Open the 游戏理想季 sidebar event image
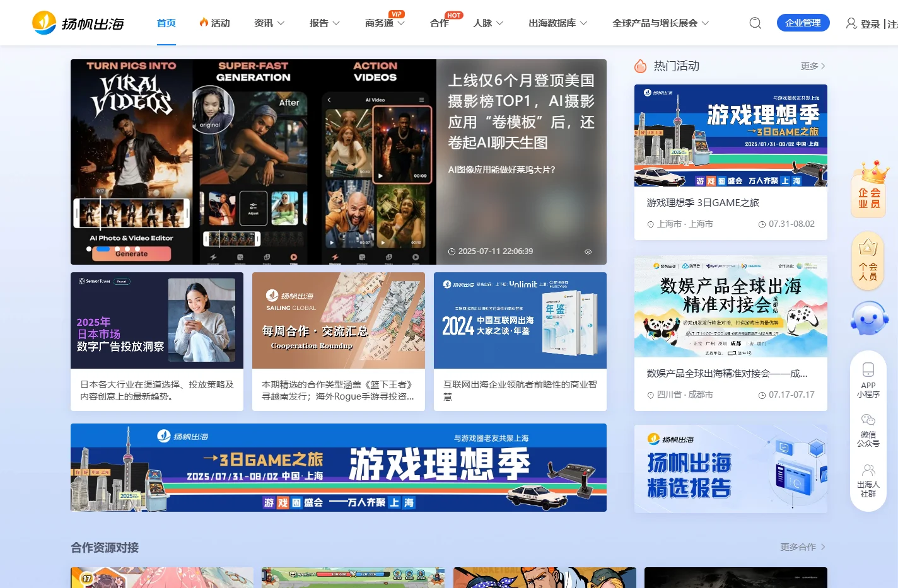Image resolution: width=898 pixels, height=588 pixels. [731, 135]
